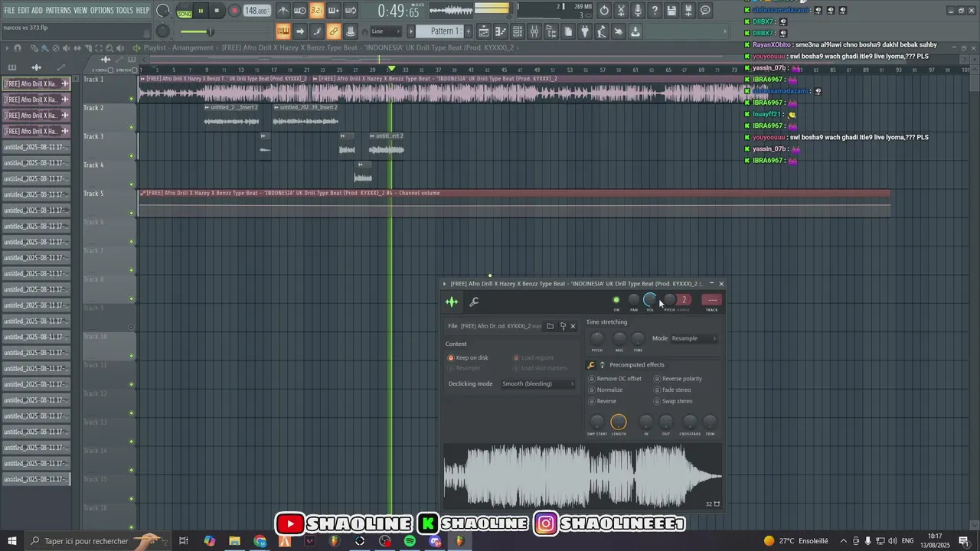
Task: Open the View playlist toolbar icon
Action: point(484,31)
